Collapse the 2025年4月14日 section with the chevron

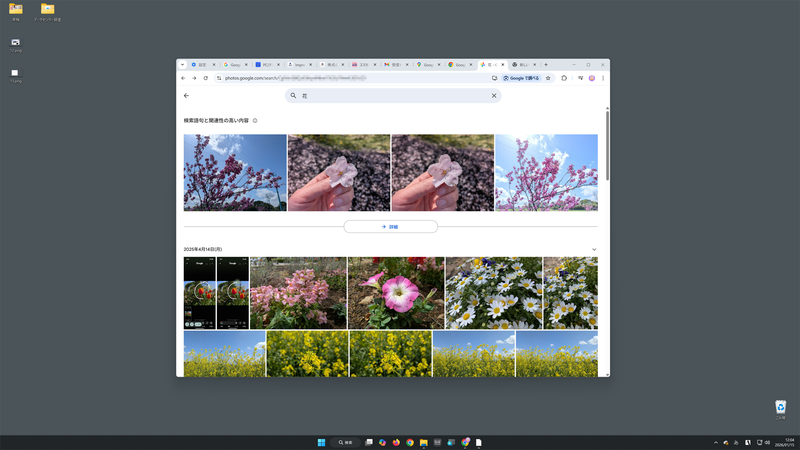tap(594, 249)
